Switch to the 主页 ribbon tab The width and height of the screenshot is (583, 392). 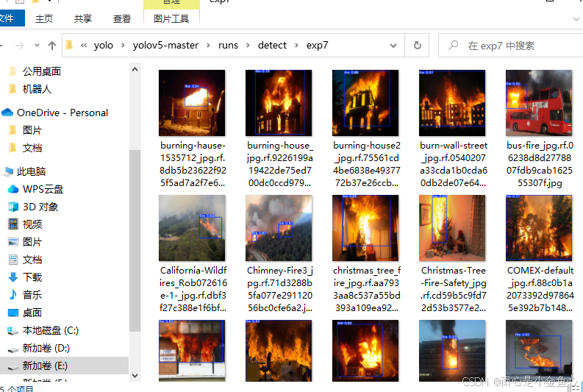pyautogui.click(x=44, y=18)
